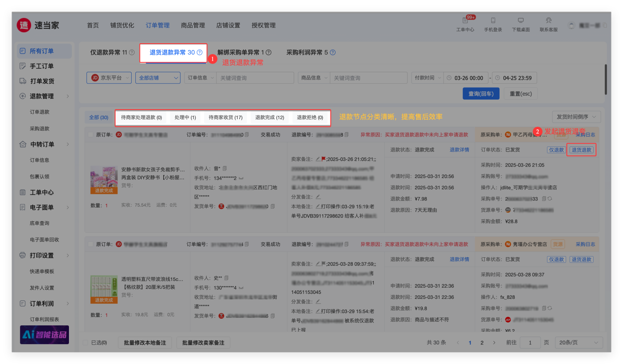Viewport: 623px width, 364px height.
Task: Select the 退款完成 (12) filter tab
Action: [270, 117]
